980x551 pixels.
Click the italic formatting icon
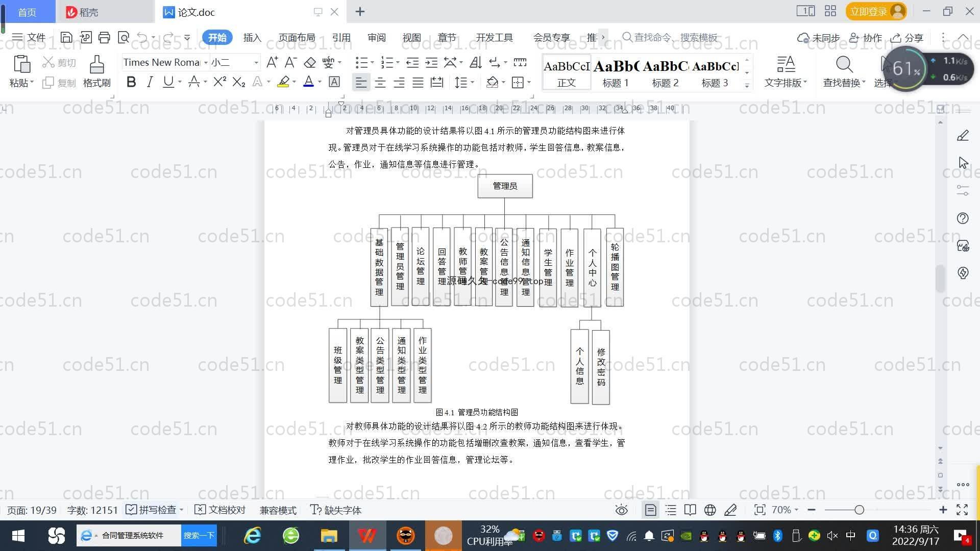pyautogui.click(x=150, y=82)
